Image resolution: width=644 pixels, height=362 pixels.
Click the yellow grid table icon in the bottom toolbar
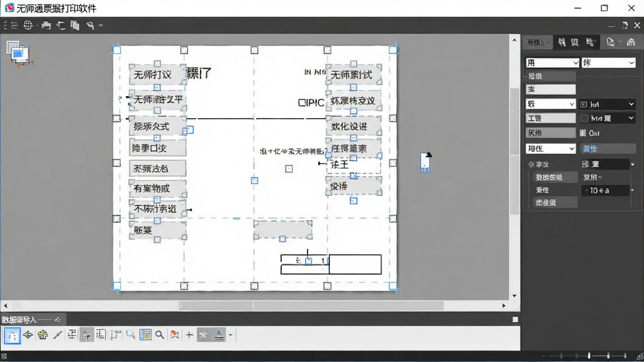[145, 335]
